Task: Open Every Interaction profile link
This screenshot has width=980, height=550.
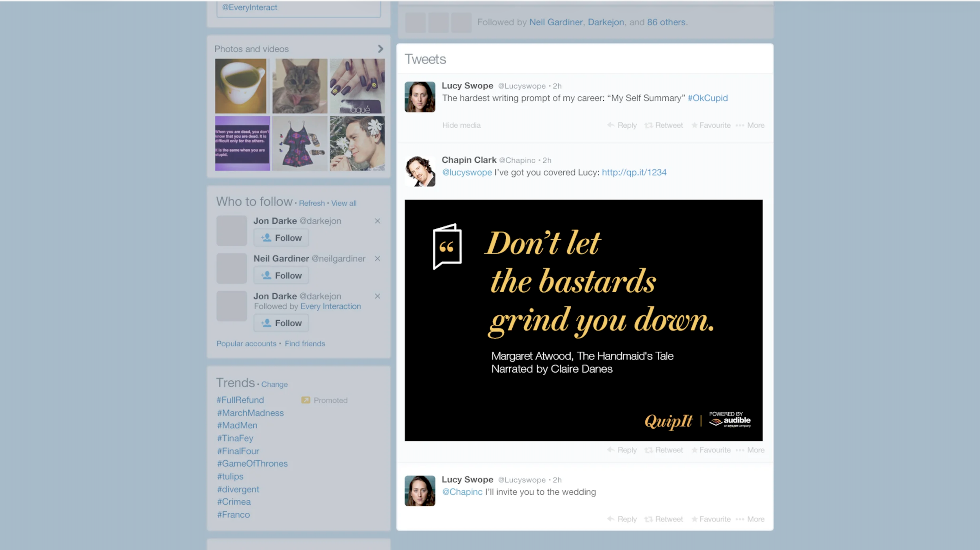Action: point(330,306)
